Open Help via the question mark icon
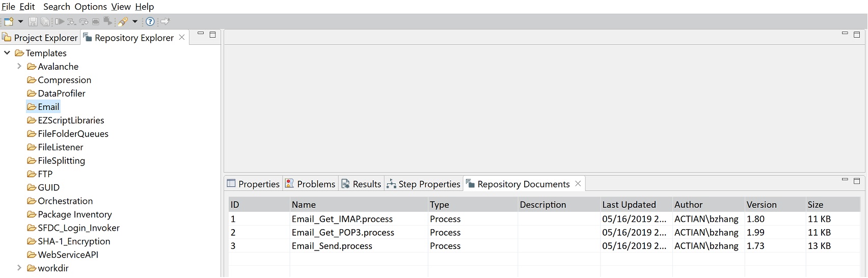Screen dimensions: 868x278 point(150,21)
